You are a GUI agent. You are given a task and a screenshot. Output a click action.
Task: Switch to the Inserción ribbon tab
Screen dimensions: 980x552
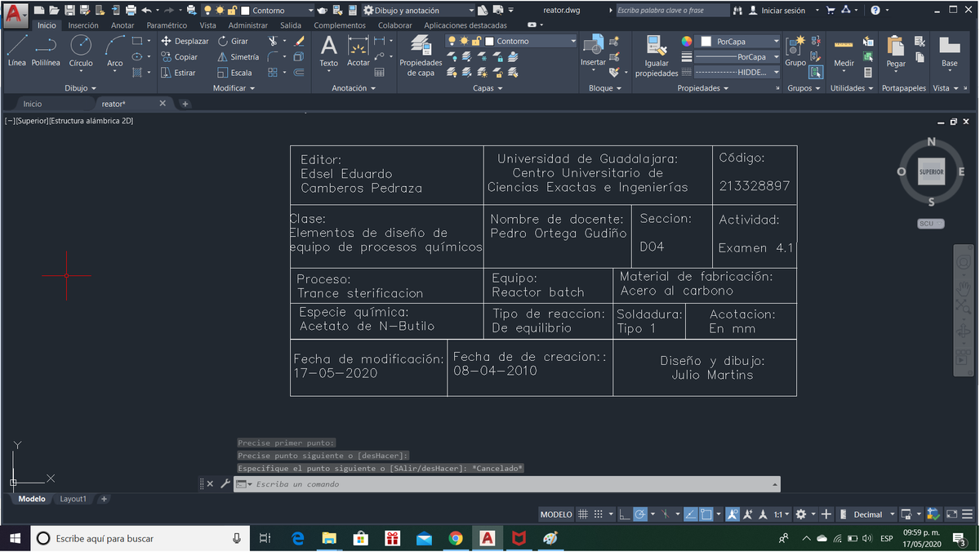pos(83,25)
